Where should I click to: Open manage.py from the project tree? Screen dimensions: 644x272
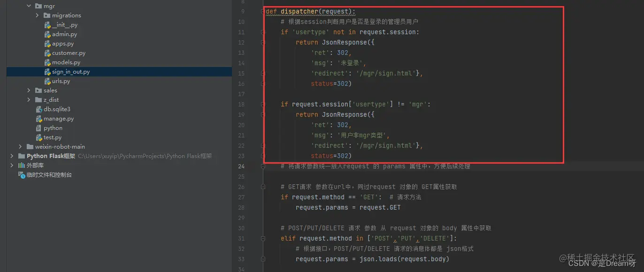point(59,119)
